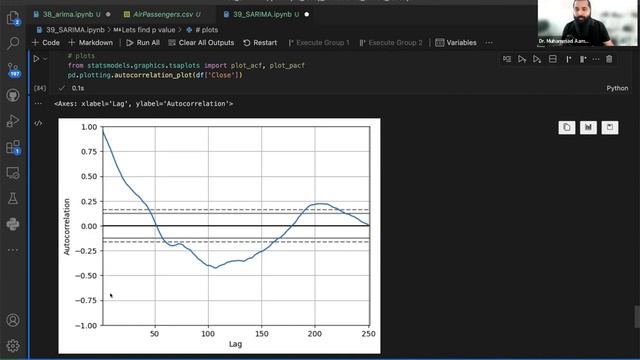Click Run All in notebook toolbar
Viewport: 640px width, 360px height.
(x=143, y=42)
